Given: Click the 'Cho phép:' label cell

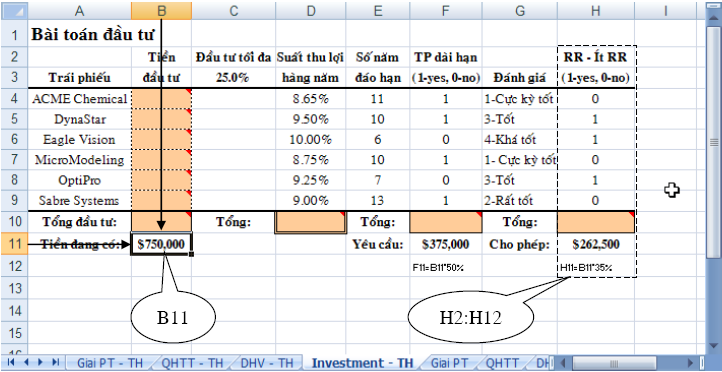Looking at the screenshot, I should [519, 244].
